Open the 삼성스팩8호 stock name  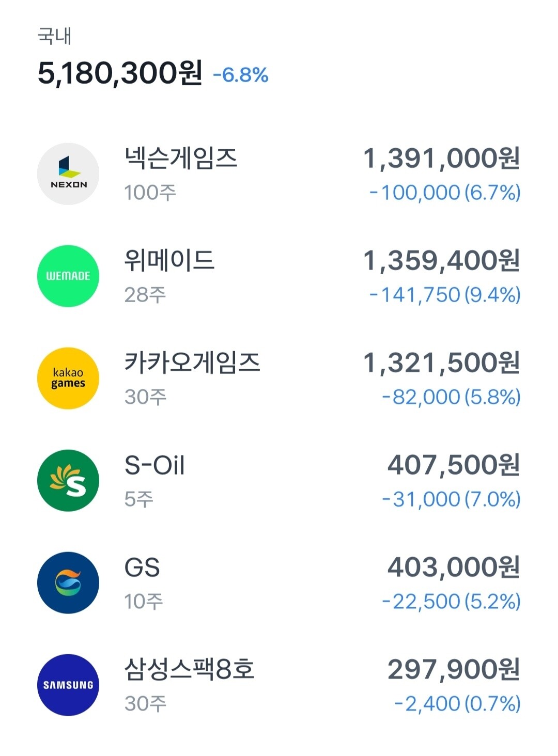pos(190,670)
